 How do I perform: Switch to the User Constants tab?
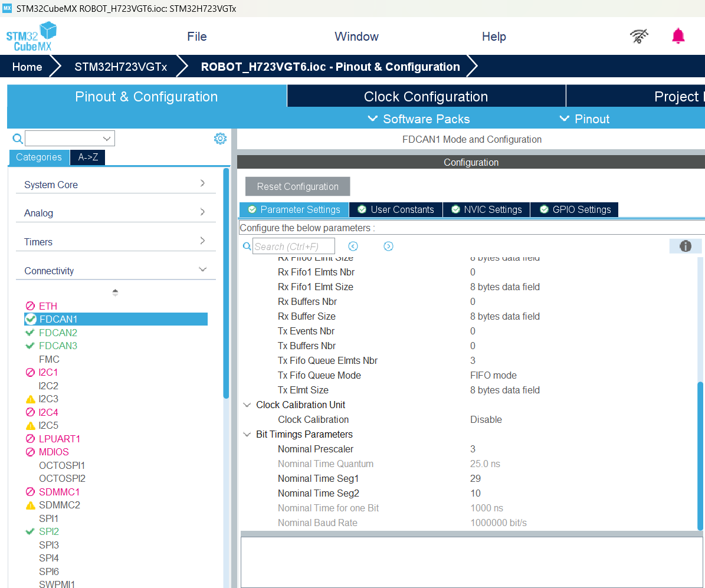(396, 209)
